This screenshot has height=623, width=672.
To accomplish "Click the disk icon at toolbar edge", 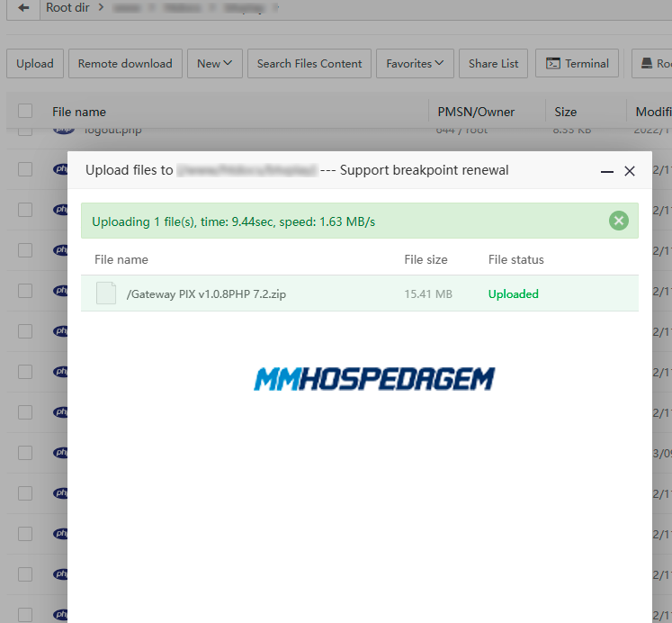I will [x=646, y=63].
